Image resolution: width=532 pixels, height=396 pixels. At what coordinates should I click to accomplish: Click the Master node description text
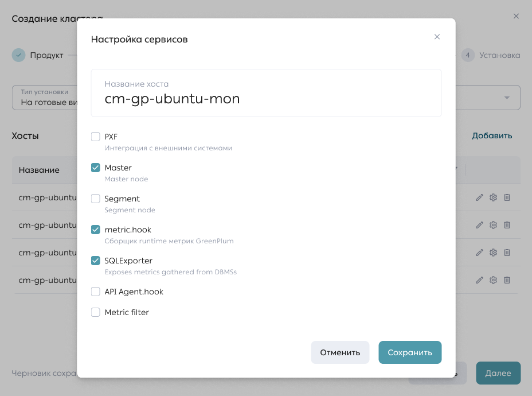click(x=126, y=179)
